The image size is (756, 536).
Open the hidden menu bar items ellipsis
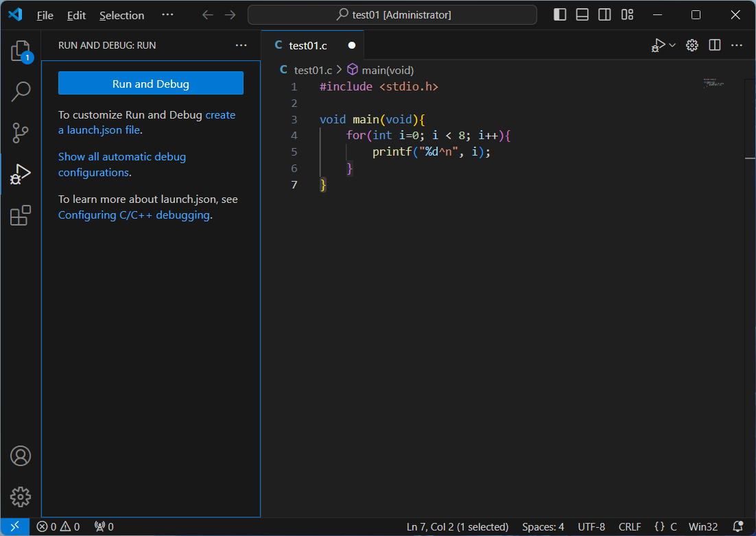point(167,15)
